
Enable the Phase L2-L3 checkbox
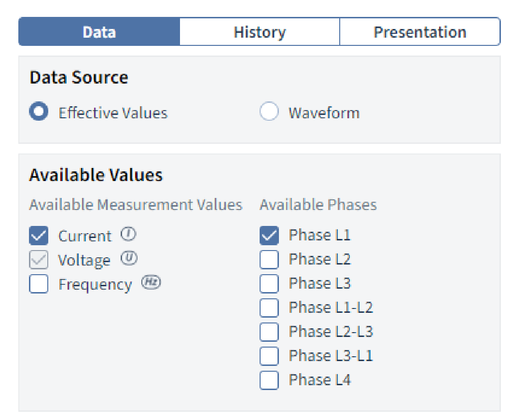[269, 332]
